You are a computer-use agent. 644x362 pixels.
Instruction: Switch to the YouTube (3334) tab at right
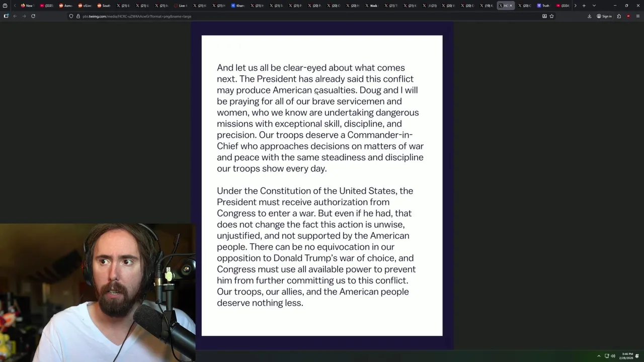[562, 6]
